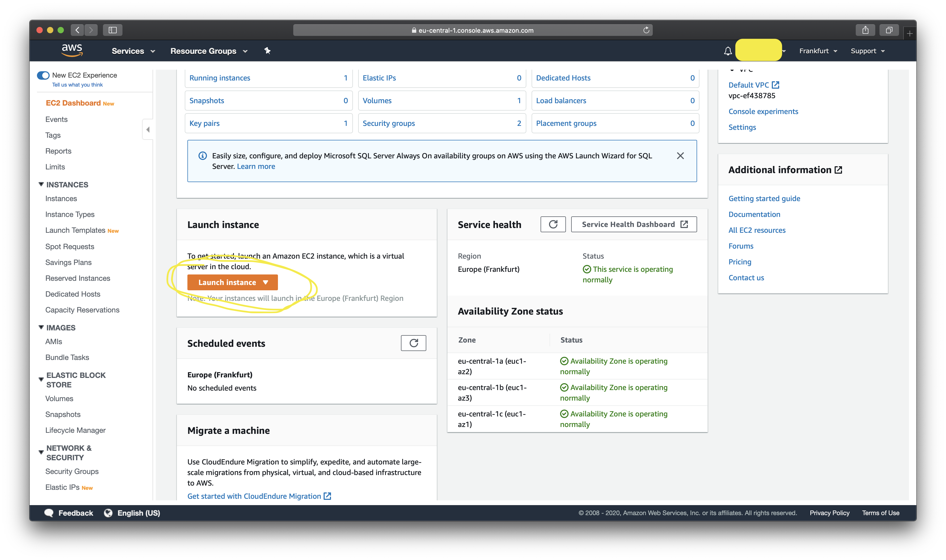Click English (US) language selector
The width and height of the screenshot is (946, 560).
(x=139, y=513)
